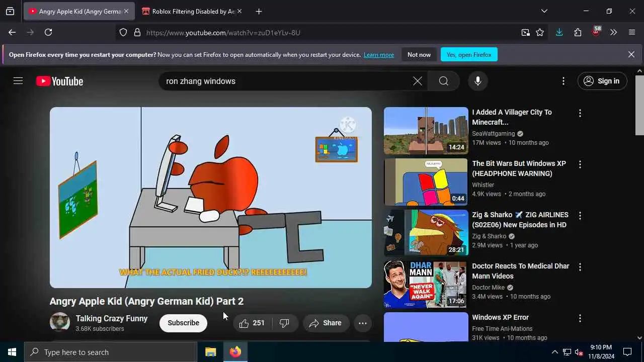Switch to Roblox Filtering Disabled tab
644x362 pixels.
pos(193,11)
